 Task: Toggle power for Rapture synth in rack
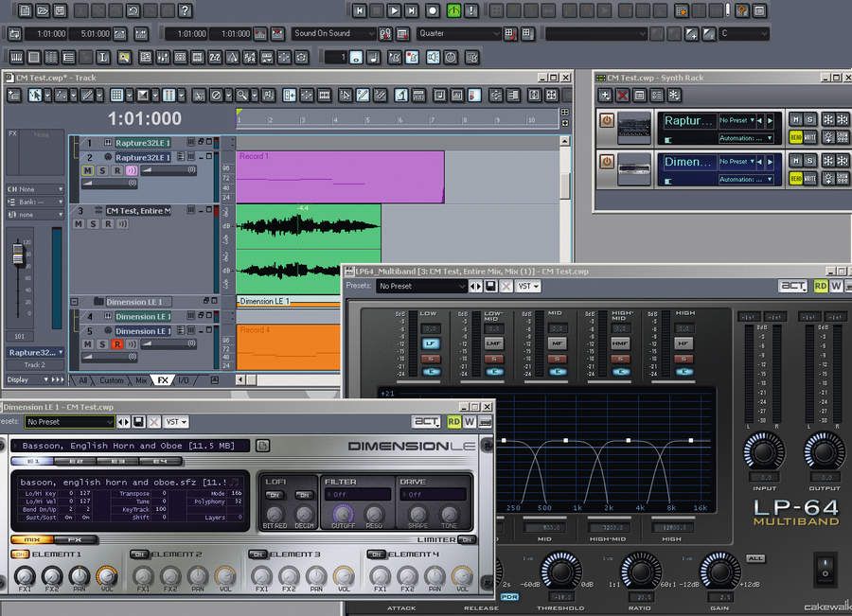607,119
